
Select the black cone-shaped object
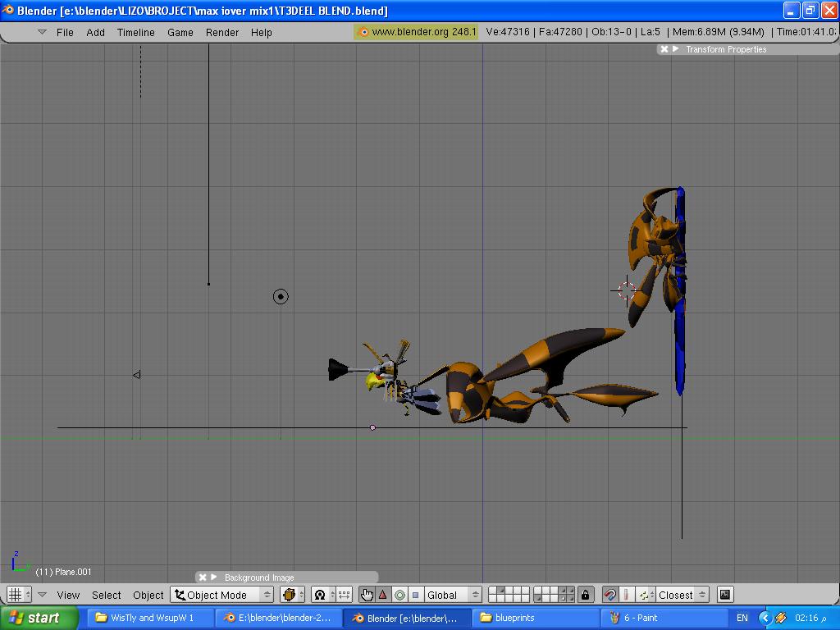pyautogui.click(x=337, y=370)
